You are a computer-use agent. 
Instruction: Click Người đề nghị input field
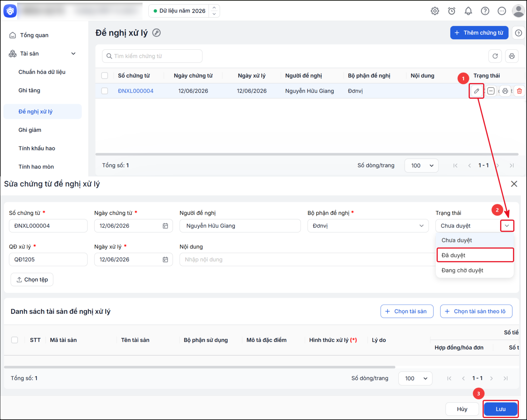(x=240, y=226)
